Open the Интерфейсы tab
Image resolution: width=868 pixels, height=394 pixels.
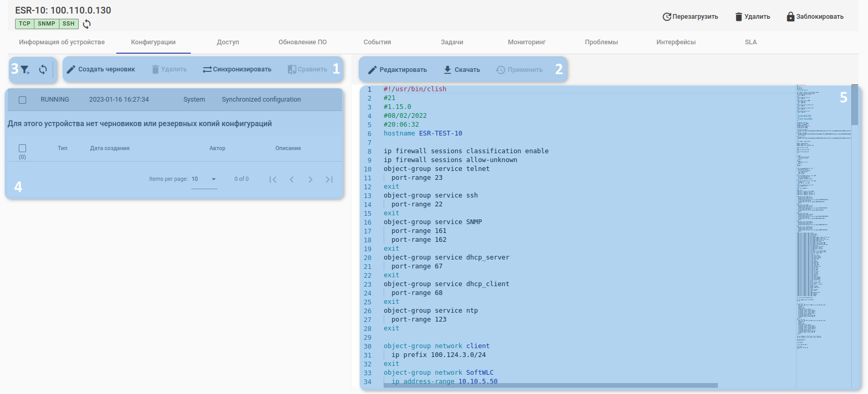pyautogui.click(x=676, y=42)
